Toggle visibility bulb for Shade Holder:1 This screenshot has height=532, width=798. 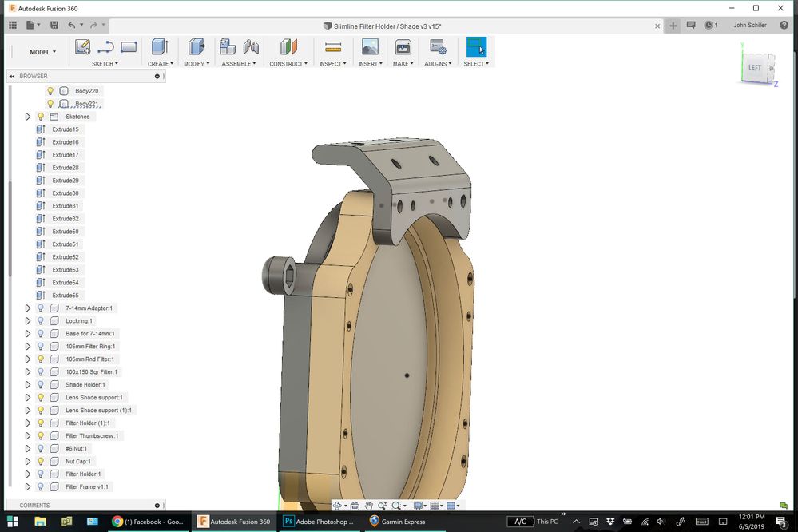tap(41, 385)
